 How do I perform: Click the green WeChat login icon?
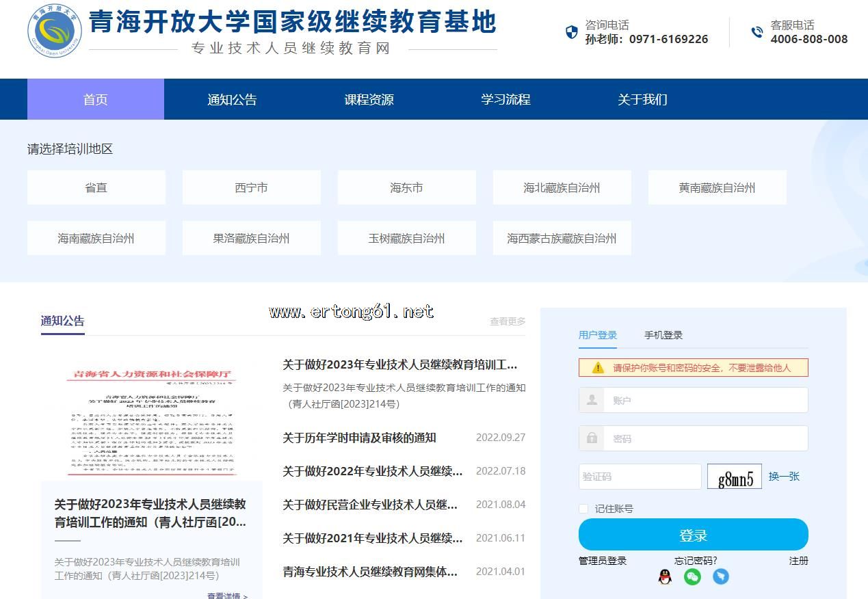coord(693,576)
